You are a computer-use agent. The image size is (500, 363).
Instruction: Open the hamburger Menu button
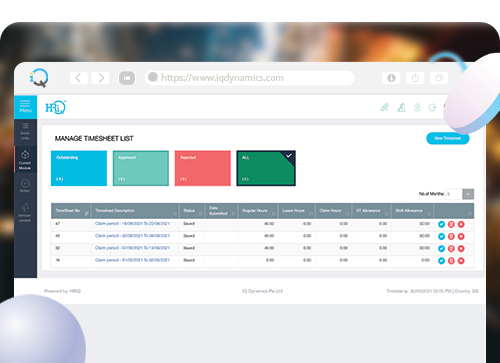tap(25, 107)
